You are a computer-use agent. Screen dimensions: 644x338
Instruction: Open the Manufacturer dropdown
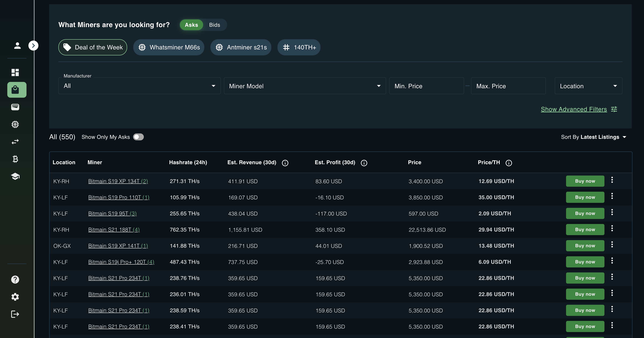[x=139, y=86]
